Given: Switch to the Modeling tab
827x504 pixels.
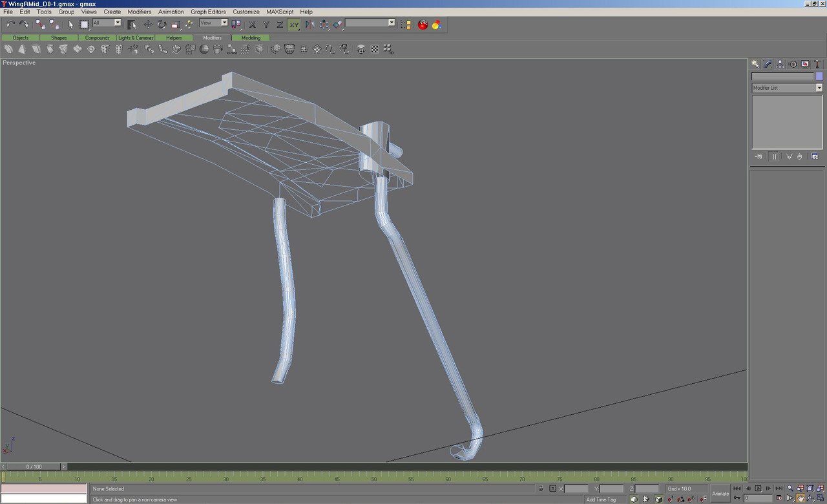Looking at the screenshot, I should click(x=251, y=37).
